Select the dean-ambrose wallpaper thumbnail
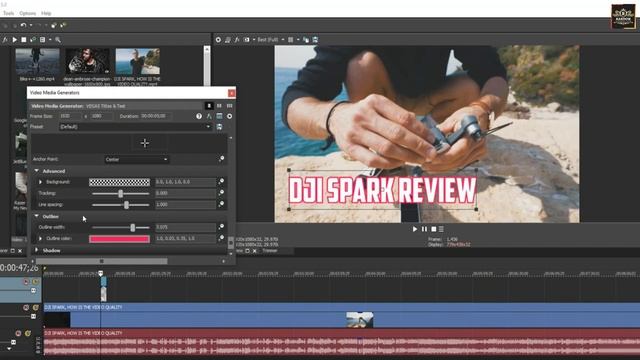 87,61
